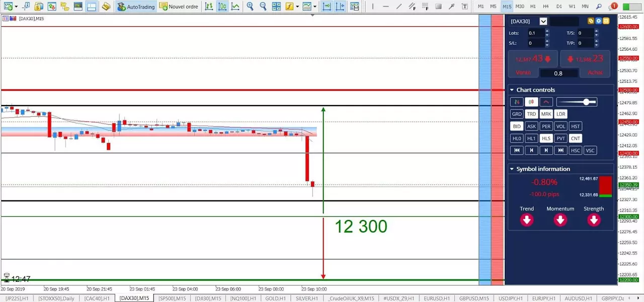Image resolution: width=644 pixels, height=302 pixels.
Task: Switch to H4 timeframe
Action: 546,7
